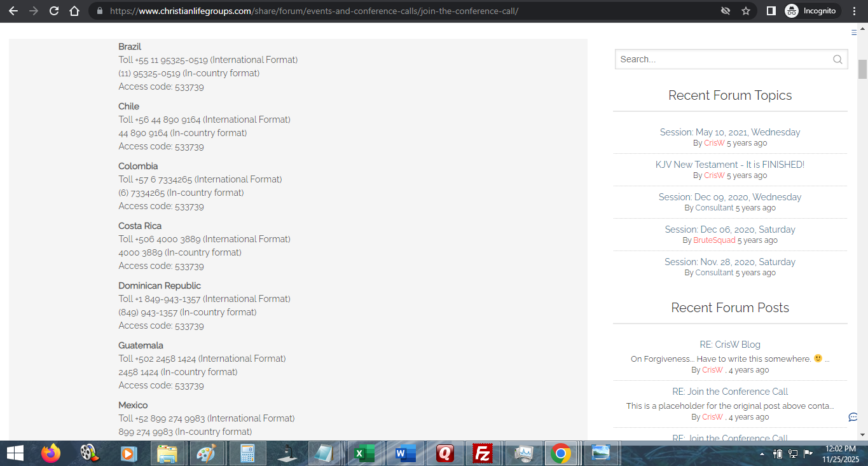
Task: Open Firefox from the taskbar
Action: [x=50, y=453]
